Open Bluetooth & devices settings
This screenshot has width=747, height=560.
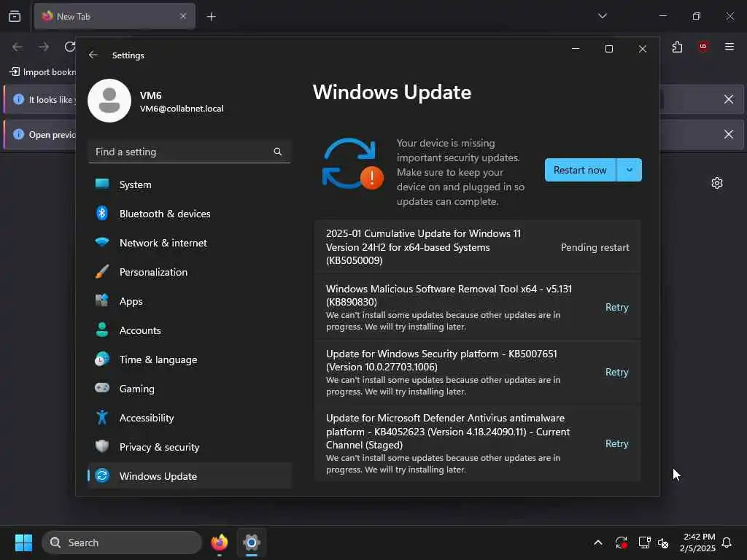tap(190, 214)
